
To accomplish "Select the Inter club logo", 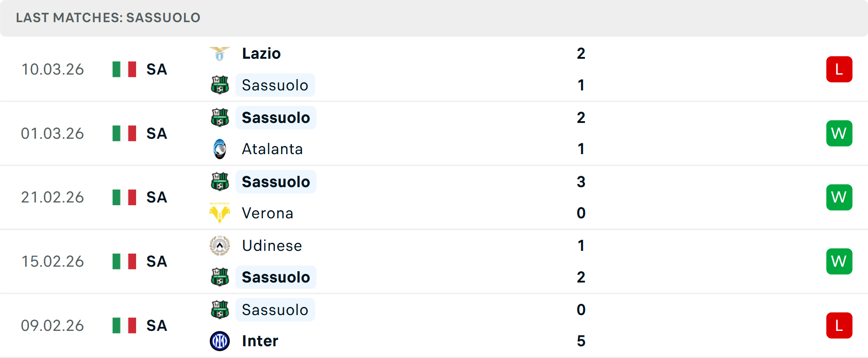I will (220, 341).
